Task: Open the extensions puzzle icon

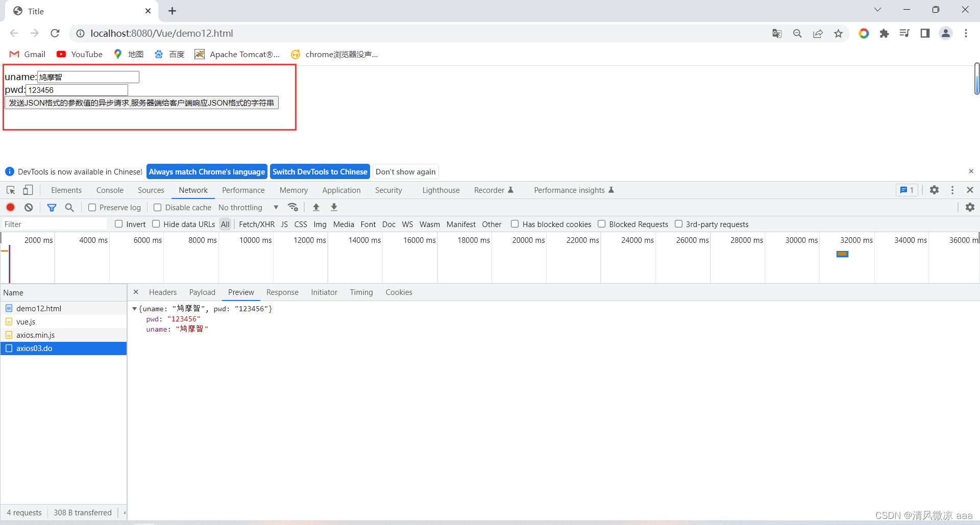Action: coord(884,33)
